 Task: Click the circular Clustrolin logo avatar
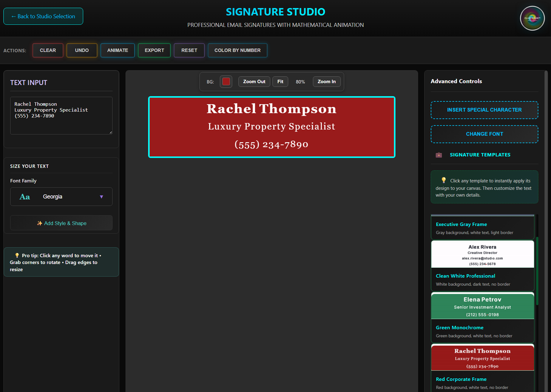click(x=532, y=18)
